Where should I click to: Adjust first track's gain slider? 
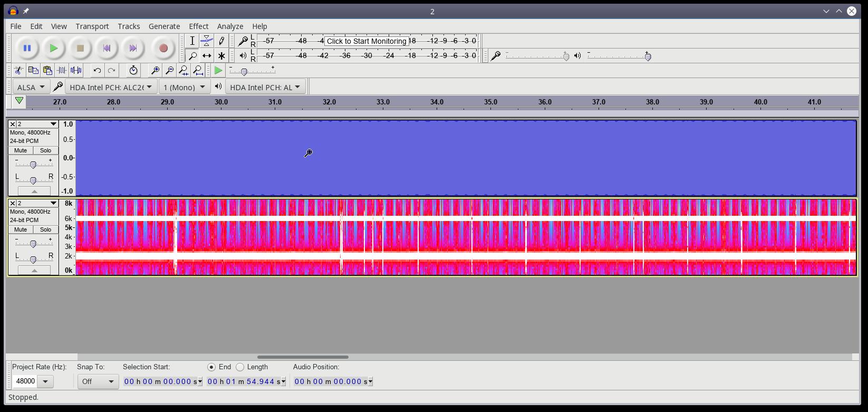(x=33, y=165)
